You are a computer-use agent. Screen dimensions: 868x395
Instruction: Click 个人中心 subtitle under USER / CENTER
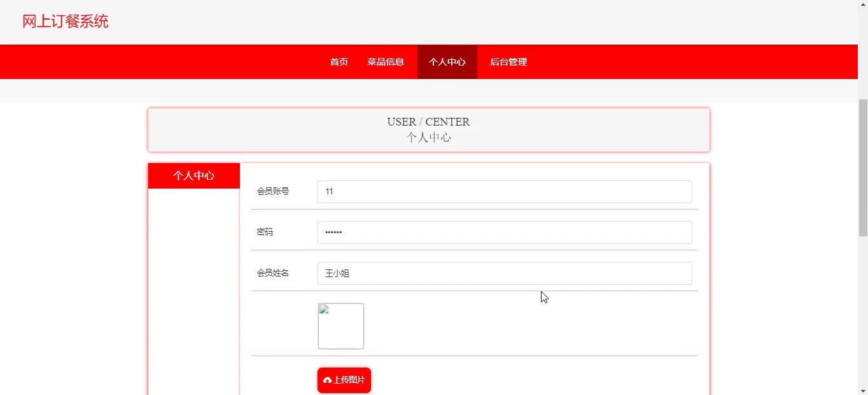[428, 137]
